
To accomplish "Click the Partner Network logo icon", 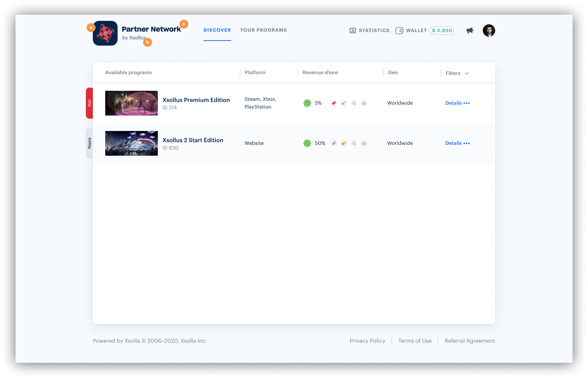I will click(105, 33).
